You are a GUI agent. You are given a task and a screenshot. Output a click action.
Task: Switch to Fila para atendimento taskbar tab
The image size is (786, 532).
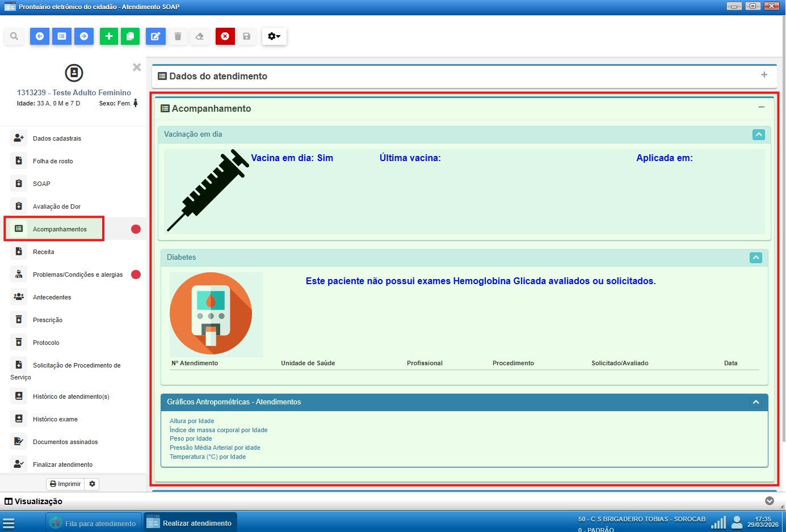point(94,523)
